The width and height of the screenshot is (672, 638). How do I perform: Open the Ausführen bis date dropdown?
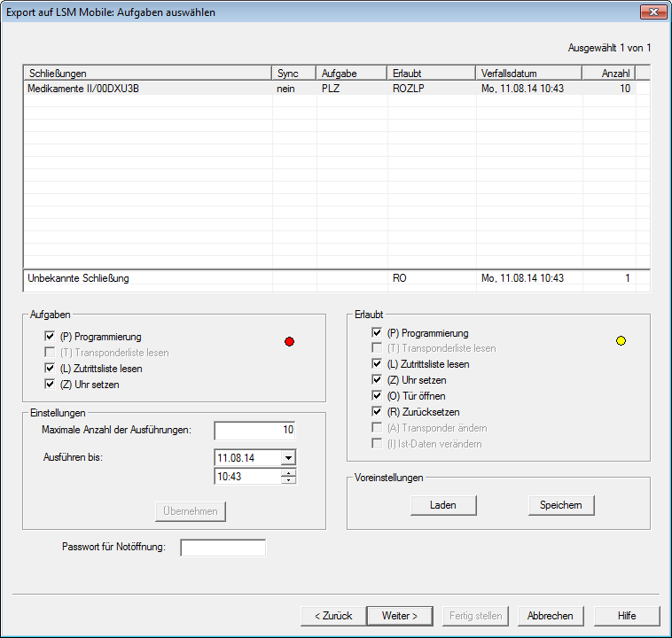tap(287, 458)
